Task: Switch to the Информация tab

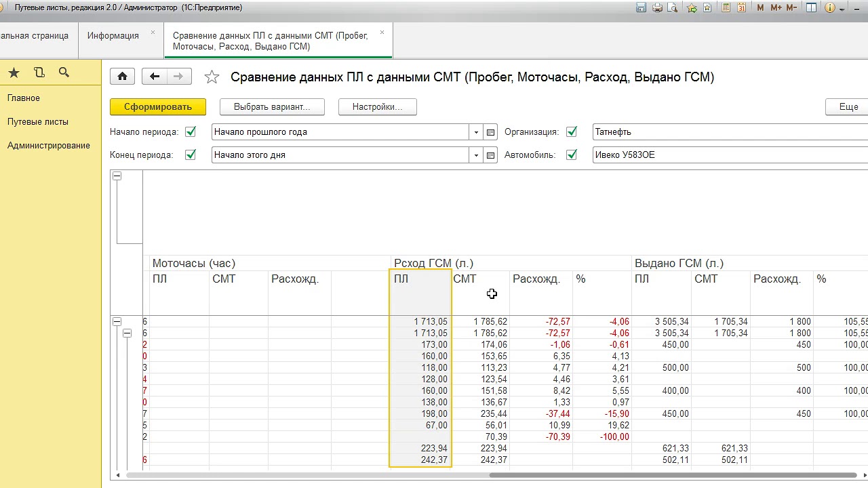Action: pos(113,36)
